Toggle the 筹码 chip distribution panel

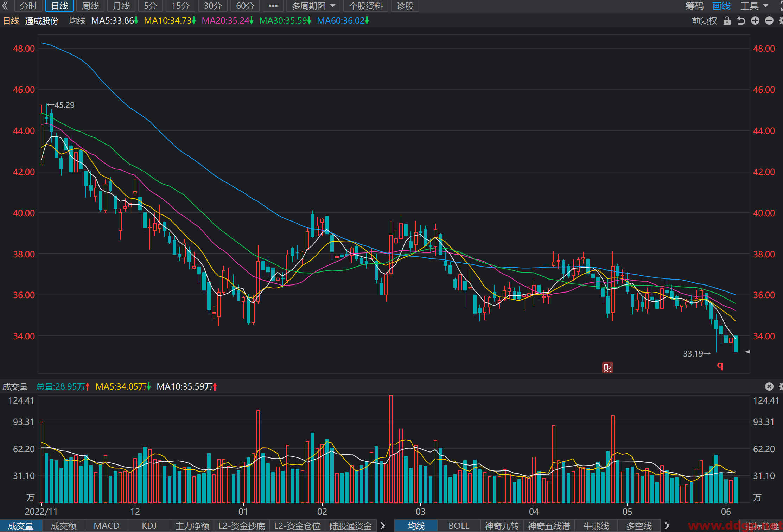[x=694, y=6]
